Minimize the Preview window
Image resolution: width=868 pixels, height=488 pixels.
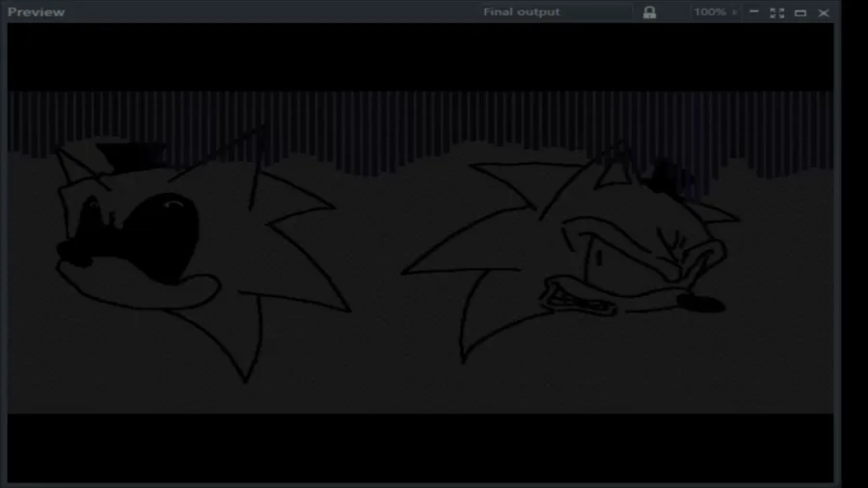tap(753, 13)
